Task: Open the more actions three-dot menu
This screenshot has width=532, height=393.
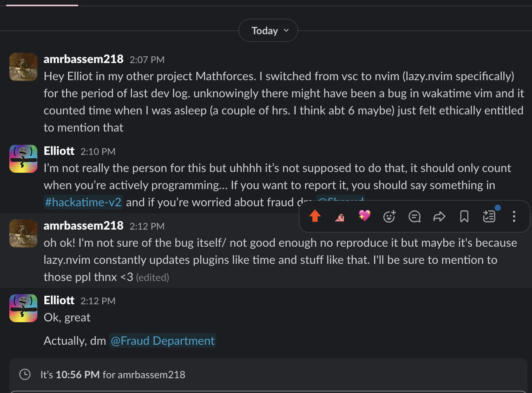Action: (x=514, y=216)
